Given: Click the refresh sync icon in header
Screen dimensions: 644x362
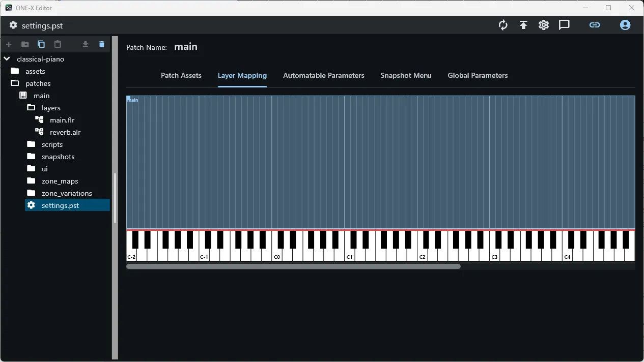Looking at the screenshot, I should pyautogui.click(x=503, y=25).
